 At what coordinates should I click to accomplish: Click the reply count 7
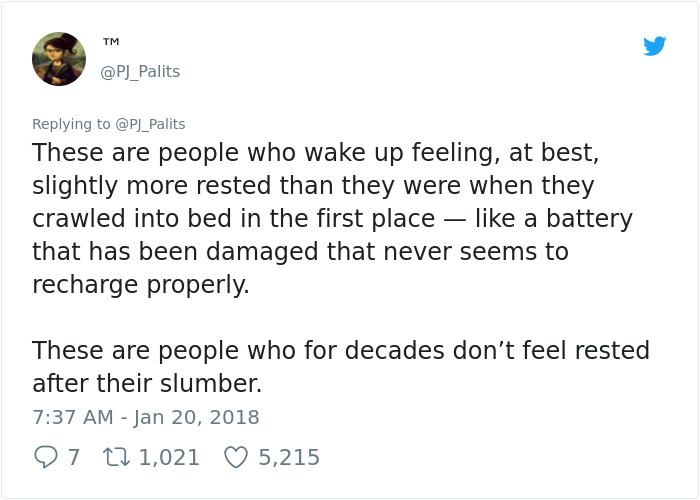pyautogui.click(x=73, y=457)
